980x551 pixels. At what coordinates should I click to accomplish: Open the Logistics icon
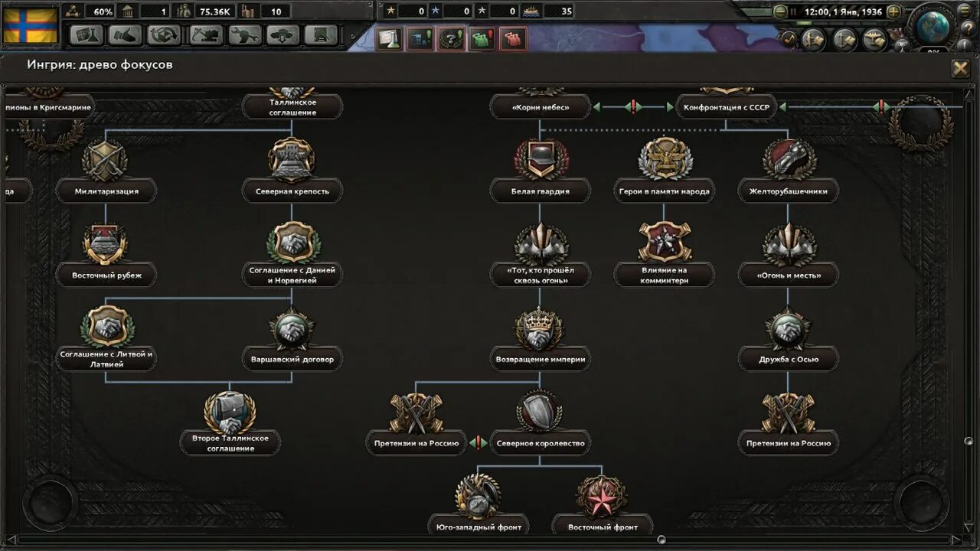click(x=321, y=35)
